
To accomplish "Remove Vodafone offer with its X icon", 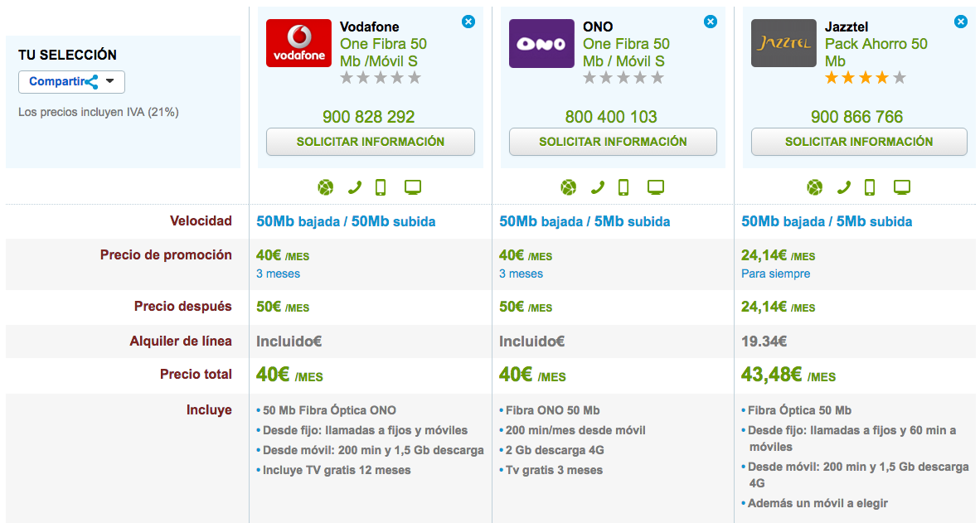I will [x=468, y=22].
